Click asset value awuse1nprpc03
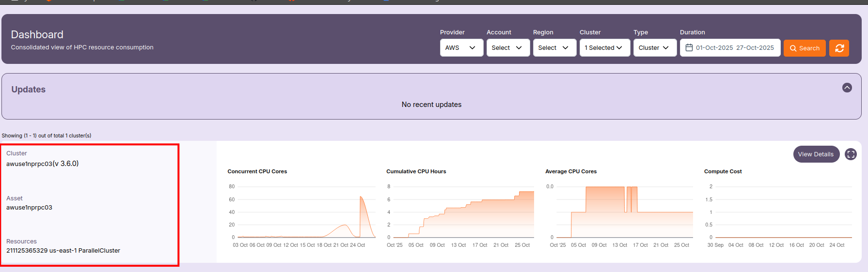868x272 pixels. tap(29, 208)
